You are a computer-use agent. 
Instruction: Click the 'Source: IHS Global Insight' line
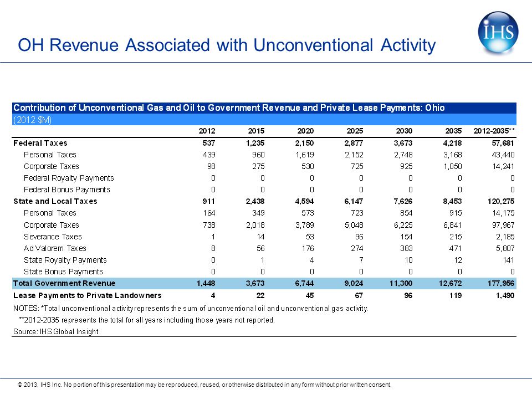click(x=55, y=331)
